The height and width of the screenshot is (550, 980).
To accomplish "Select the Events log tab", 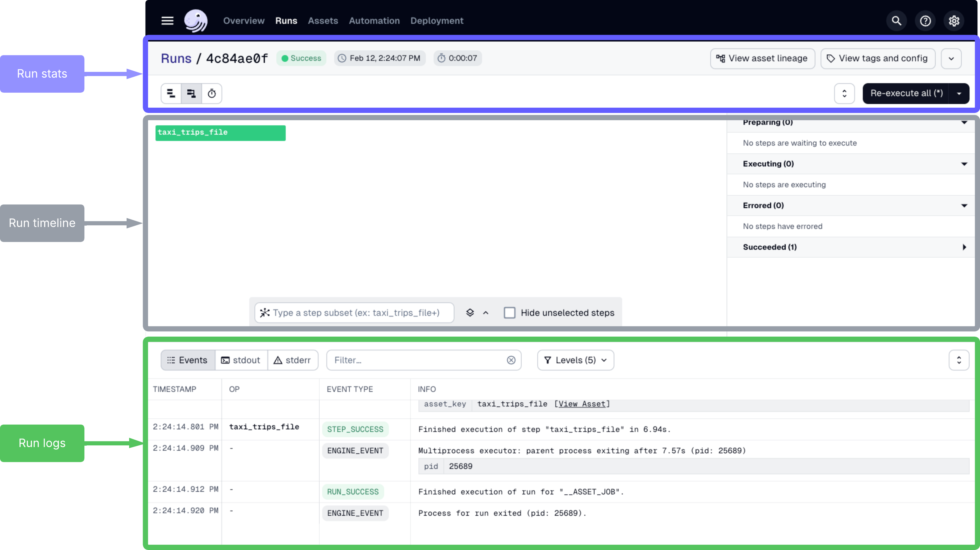I will [x=187, y=360].
